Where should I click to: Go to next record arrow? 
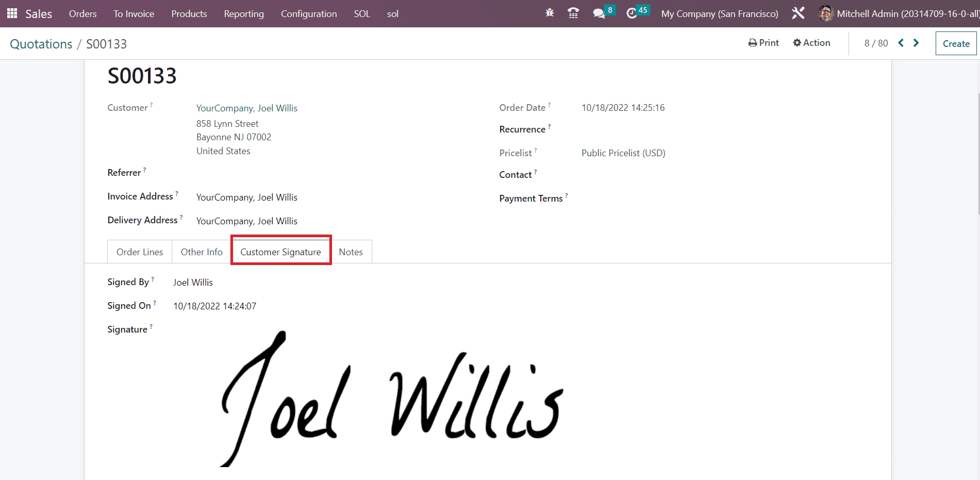click(x=916, y=43)
